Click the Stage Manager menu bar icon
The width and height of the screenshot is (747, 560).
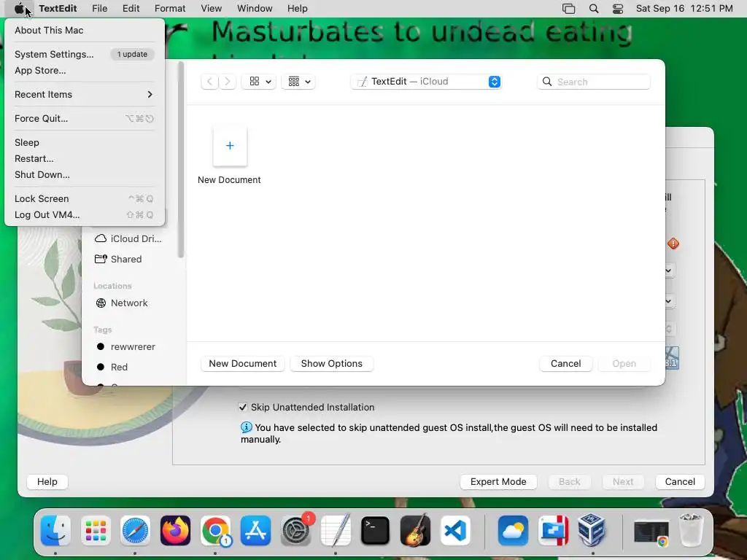[568, 9]
